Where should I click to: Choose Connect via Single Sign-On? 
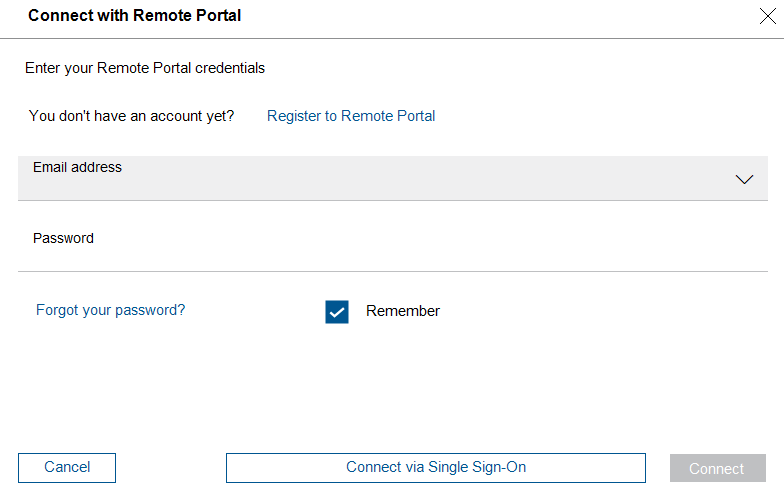point(435,467)
